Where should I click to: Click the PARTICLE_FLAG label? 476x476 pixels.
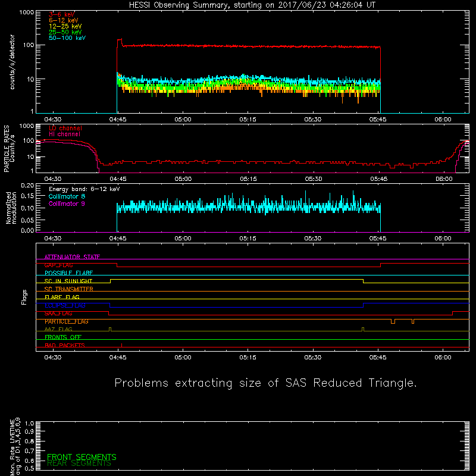point(67,321)
